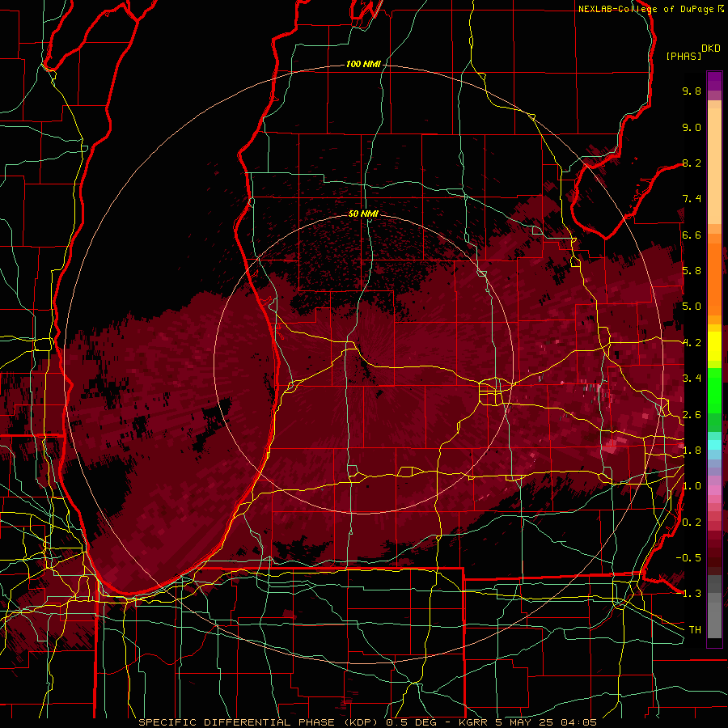Click the 2.6 legend value
Screen dimensions: 728x728
692,415
